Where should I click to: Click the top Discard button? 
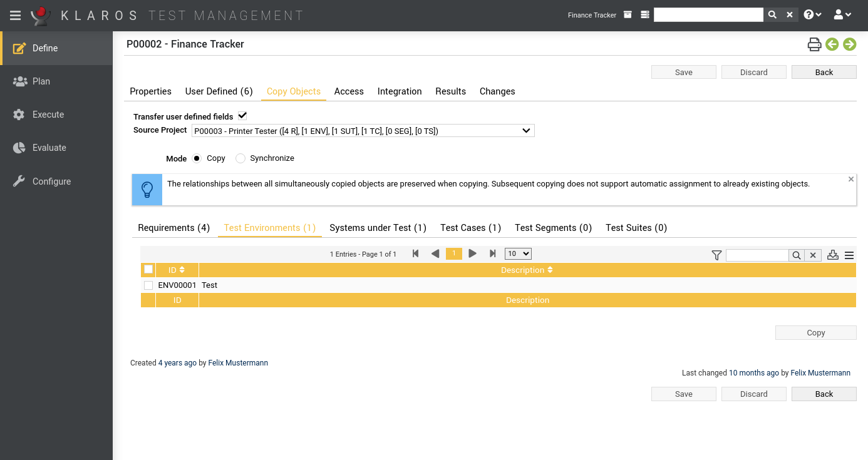pyautogui.click(x=753, y=72)
